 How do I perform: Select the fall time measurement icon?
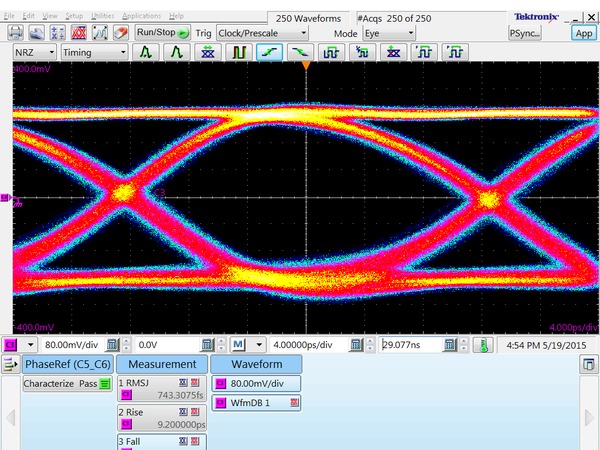tap(298, 52)
